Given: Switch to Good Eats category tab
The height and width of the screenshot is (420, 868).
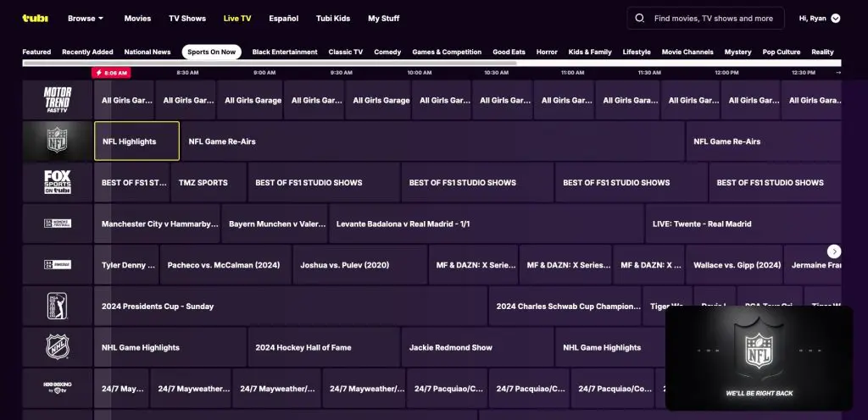Looking at the screenshot, I should (509, 52).
